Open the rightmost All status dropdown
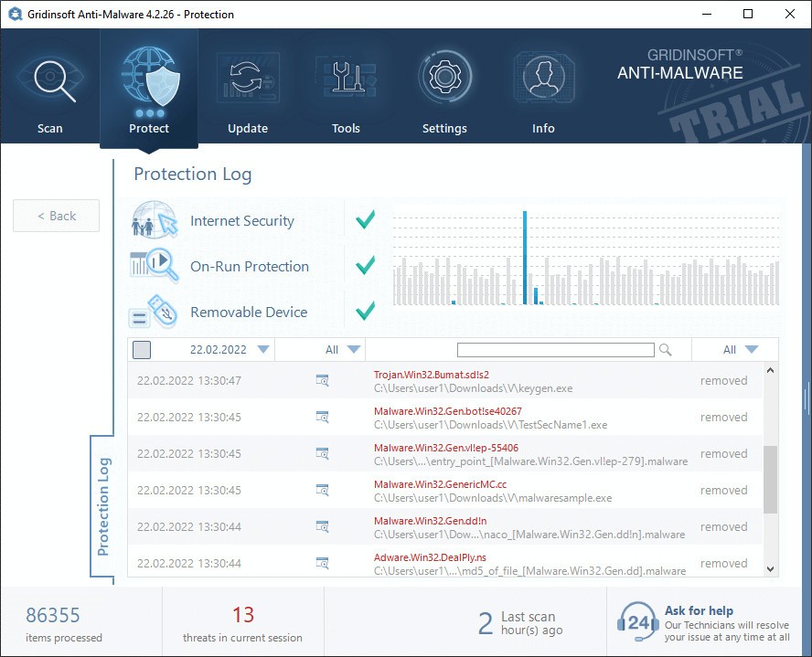812x657 pixels. (752, 350)
